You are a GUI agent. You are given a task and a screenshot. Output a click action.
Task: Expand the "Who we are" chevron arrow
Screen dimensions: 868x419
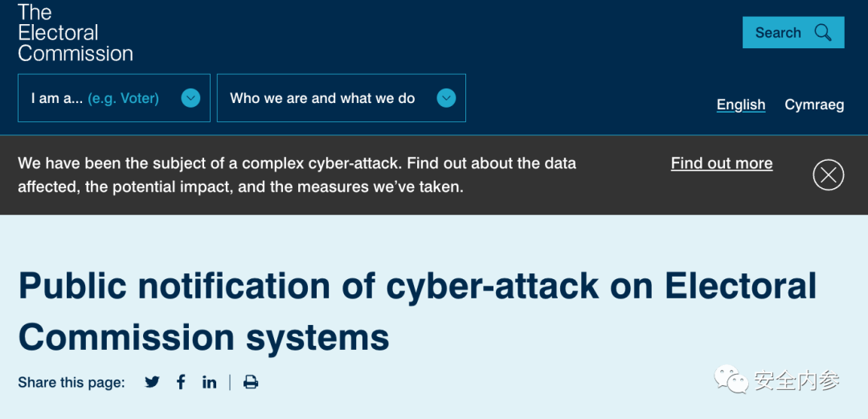click(446, 98)
